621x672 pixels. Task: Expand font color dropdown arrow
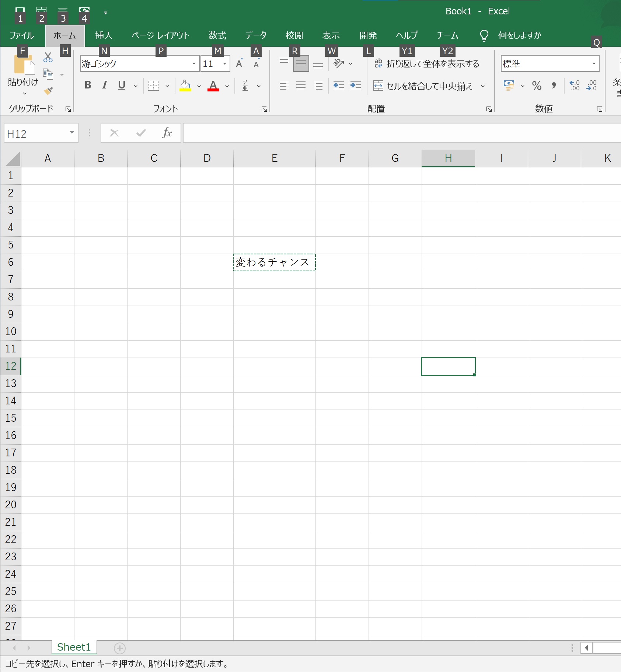click(x=227, y=86)
